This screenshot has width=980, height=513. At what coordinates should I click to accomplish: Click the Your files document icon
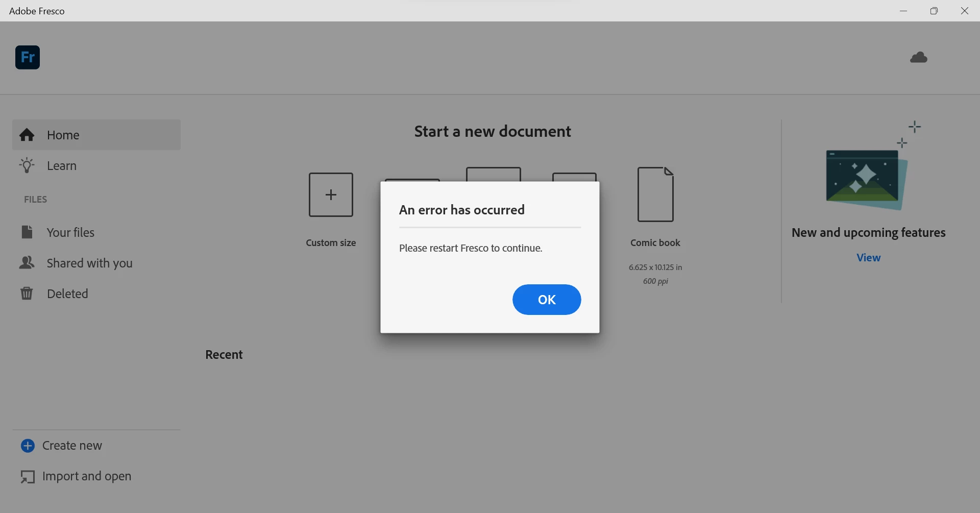27,232
